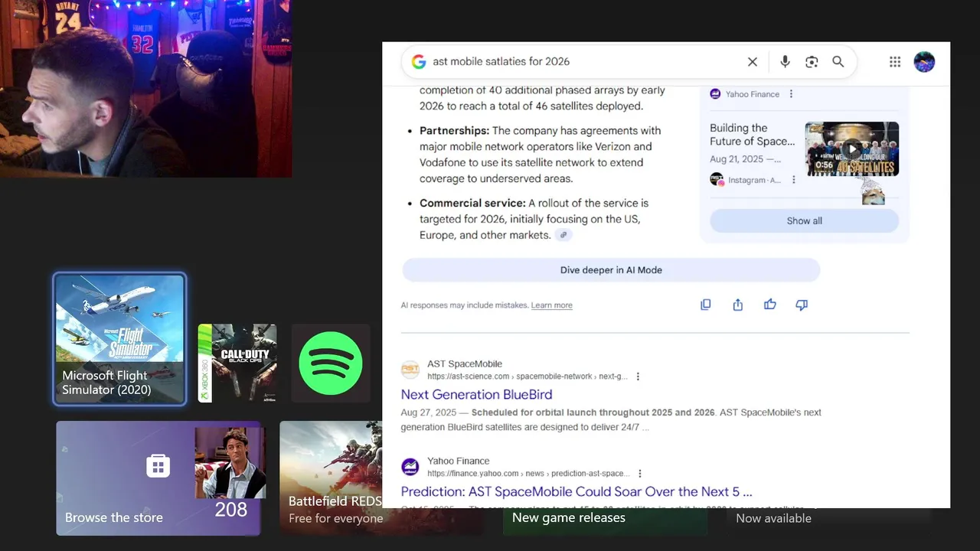Click the magnifier search icon
The height and width of the screenshot is (551, 980).
838,62
